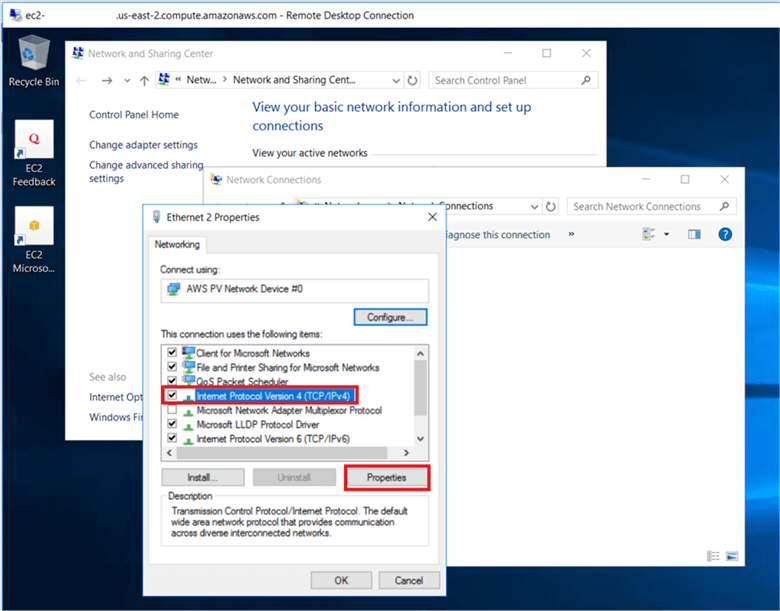Select Internet Protocol Version 6 (TCP/IPv6) item
This screenshot has height=611, width=780.
tap(273, 439)
